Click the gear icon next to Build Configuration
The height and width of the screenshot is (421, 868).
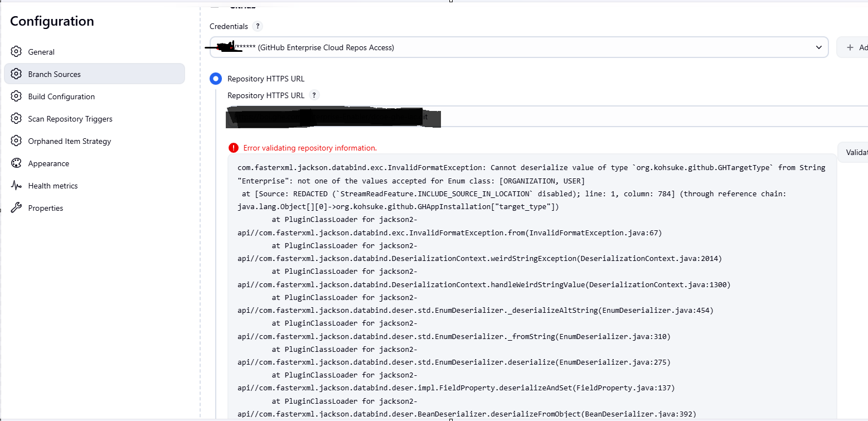click(16, 96)
